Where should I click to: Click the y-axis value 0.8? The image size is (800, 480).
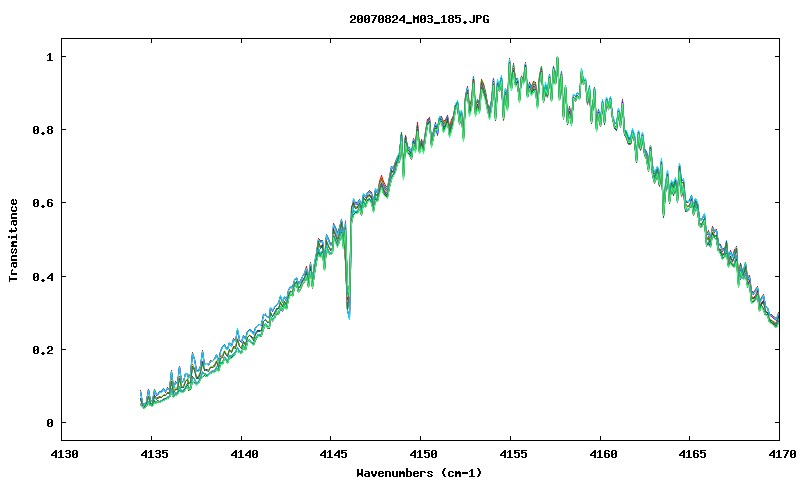click(x=43, y=130)
